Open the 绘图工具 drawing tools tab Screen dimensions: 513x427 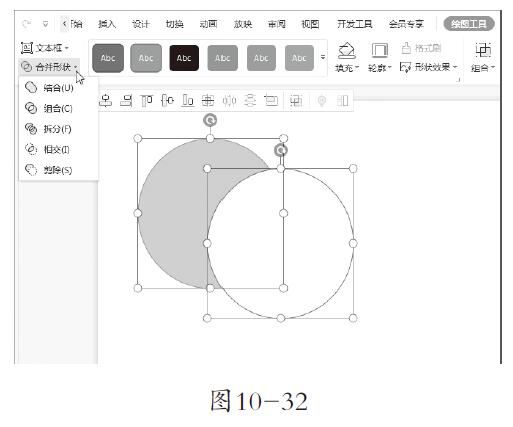tap(469, 24)
